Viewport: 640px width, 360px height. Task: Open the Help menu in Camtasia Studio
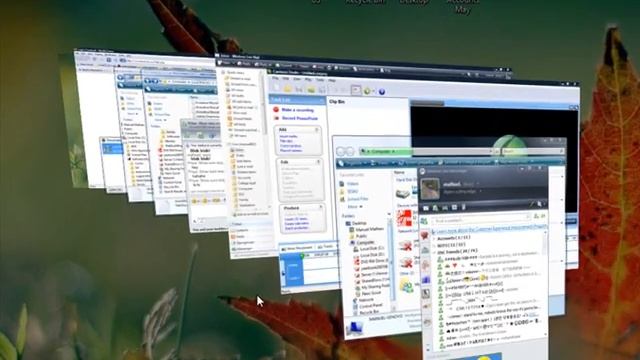tap(332, 80)
